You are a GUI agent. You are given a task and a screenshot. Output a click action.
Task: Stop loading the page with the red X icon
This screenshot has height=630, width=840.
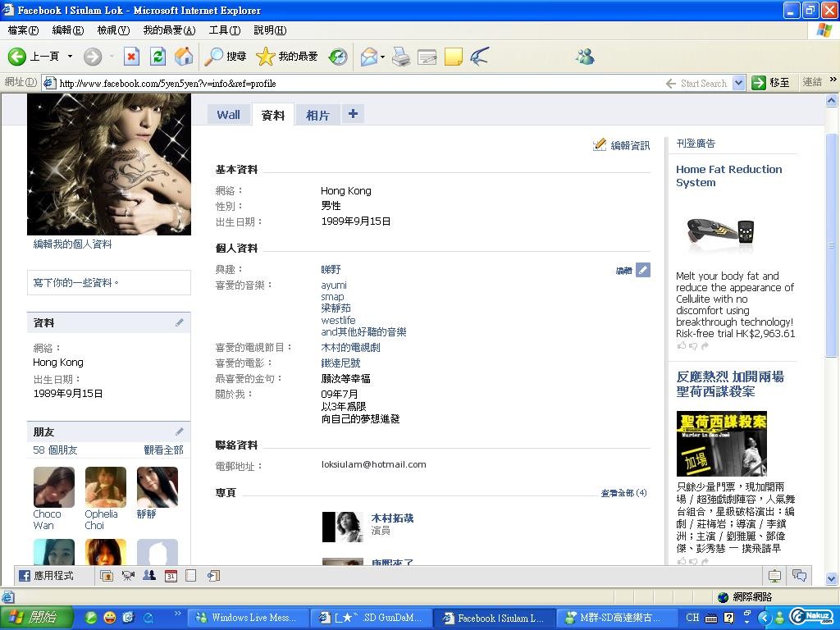(131, 57)
